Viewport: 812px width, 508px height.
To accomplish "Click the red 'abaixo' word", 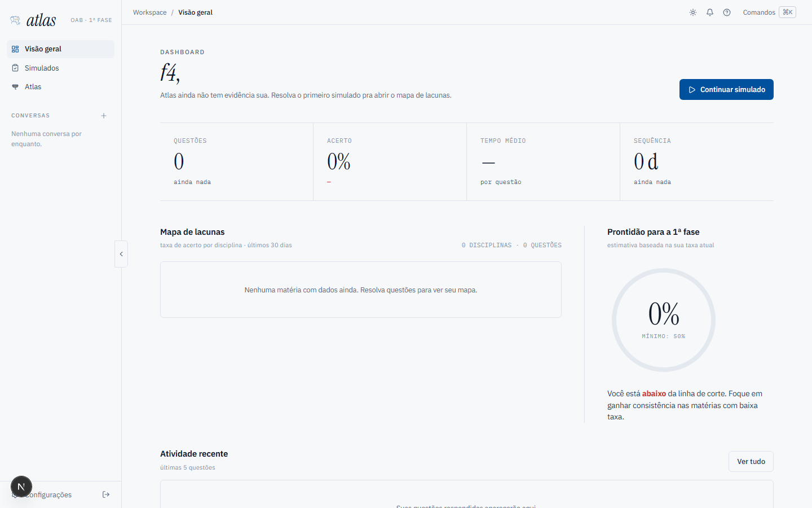I will pyautogui.click(x=654, y=394).
